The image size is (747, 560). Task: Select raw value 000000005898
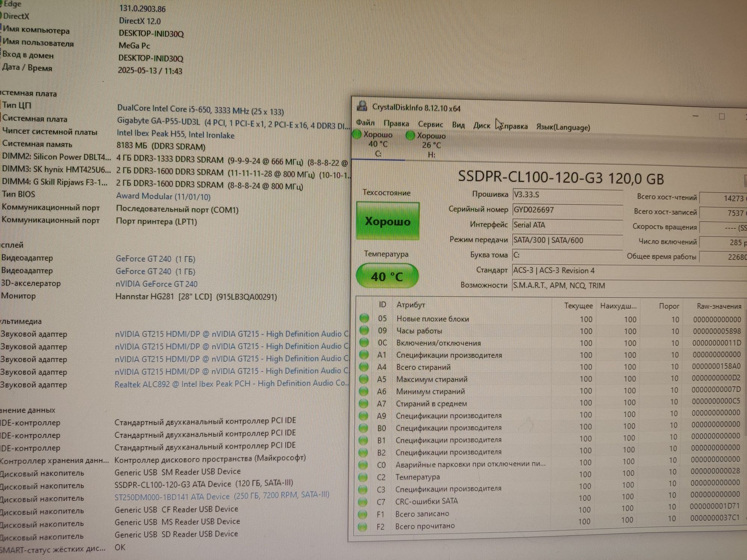717,331
